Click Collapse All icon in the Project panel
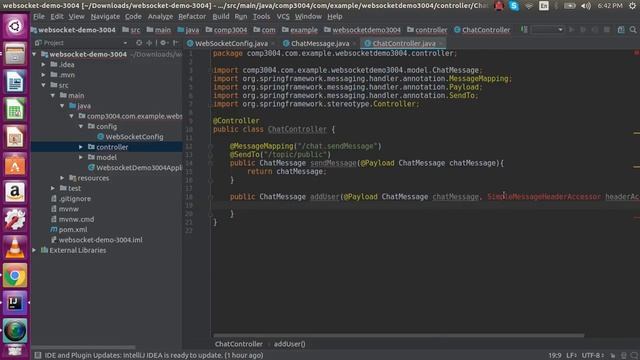This screenshot has height=360, width=640. coord(149,42)
